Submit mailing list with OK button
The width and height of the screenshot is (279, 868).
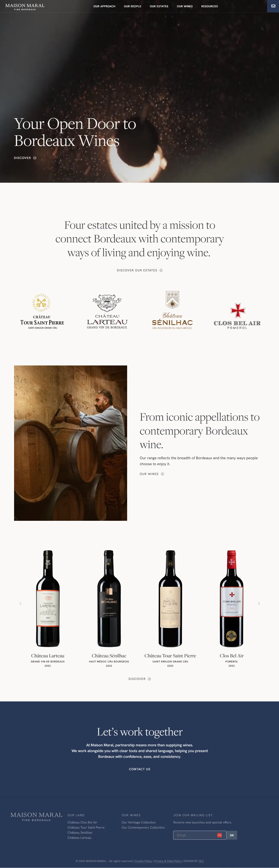(x=232, y=835)
